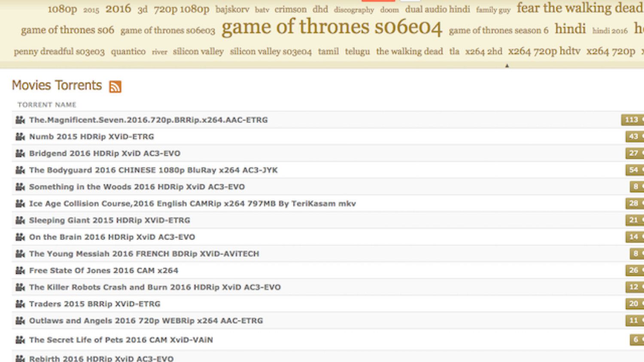The width and height of the screenshot is (644, 362).
Task: Click movie icon beside Rebirth 2016 HDRip
Action: click(x=20, y=359)
